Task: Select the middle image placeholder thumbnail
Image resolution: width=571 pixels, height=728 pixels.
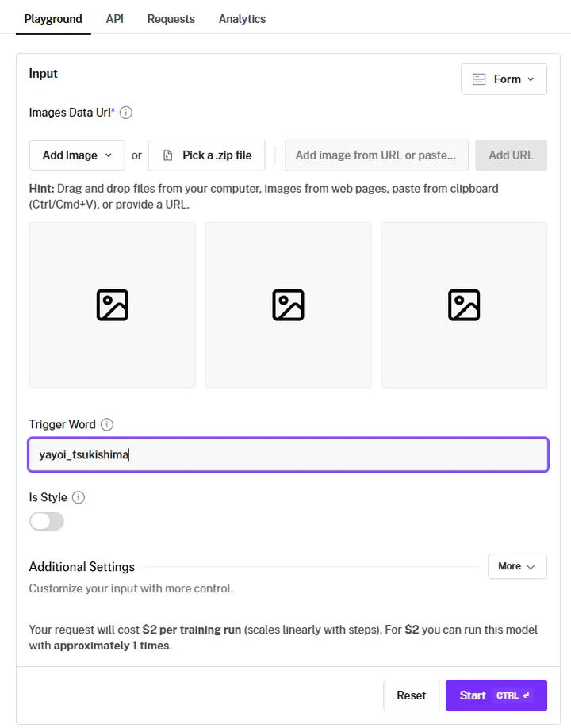Action: 289,305
